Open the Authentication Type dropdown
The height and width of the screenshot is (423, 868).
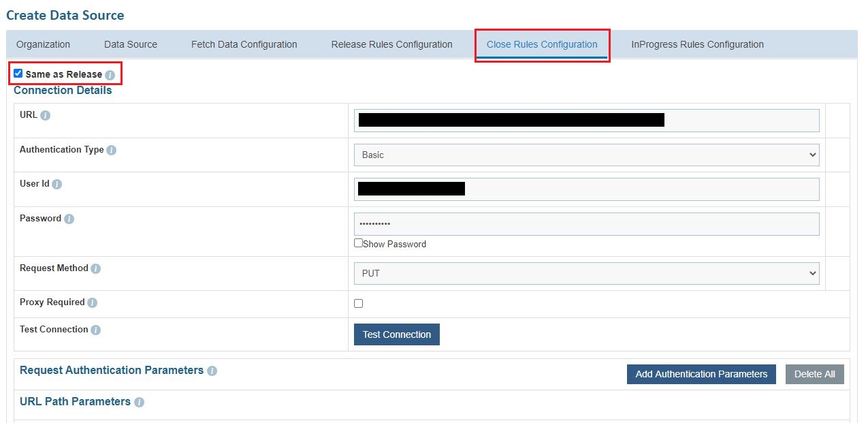pos(586,155)
